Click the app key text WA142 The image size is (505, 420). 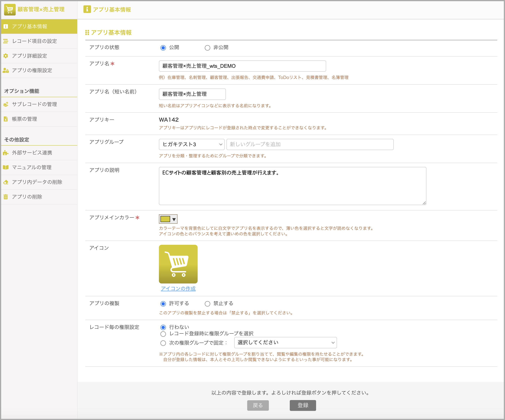coord(169,120)
